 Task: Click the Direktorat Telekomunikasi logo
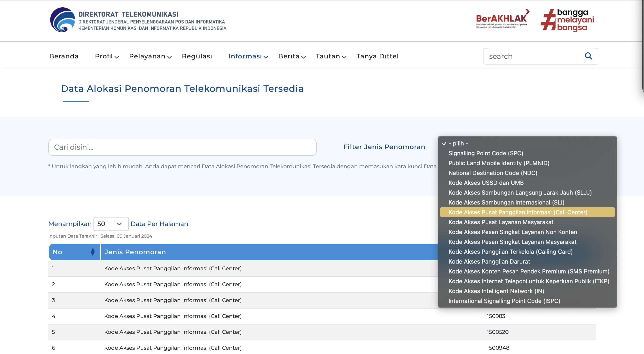coord(138,20)
